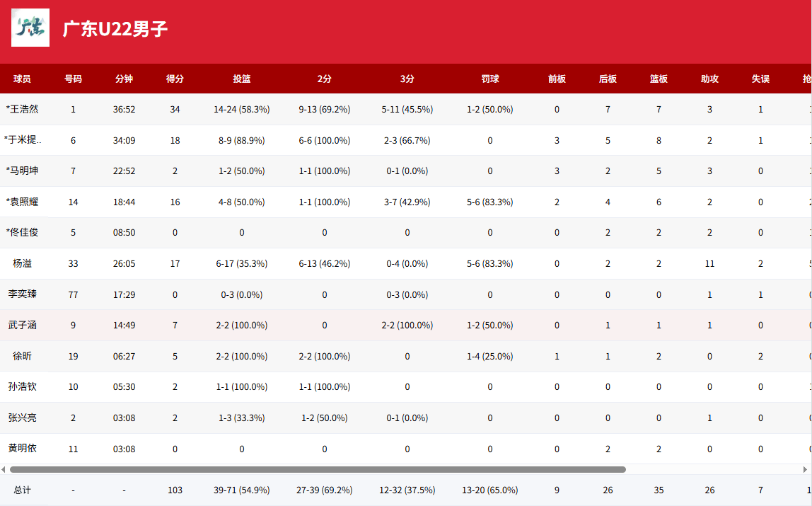Click player 袁照耀 name
Image resolution: width=812 pixels, height=506 pixels.
pyautogui.click(x=23, y=202)
